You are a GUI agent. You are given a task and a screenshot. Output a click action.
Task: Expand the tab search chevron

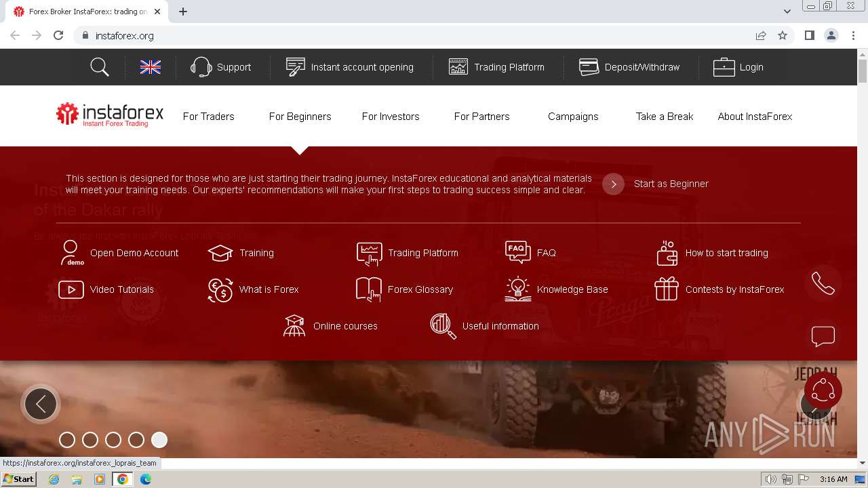tap(787, 12)
